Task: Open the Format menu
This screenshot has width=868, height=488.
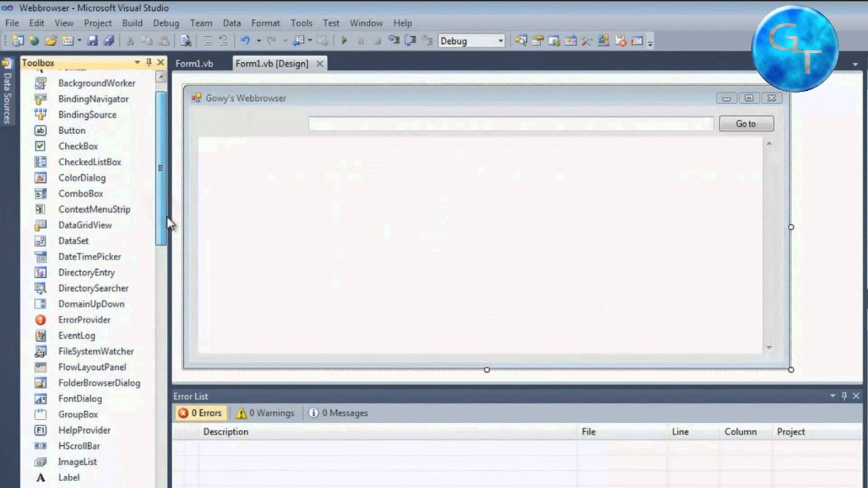Action: (x=265, y=22)
